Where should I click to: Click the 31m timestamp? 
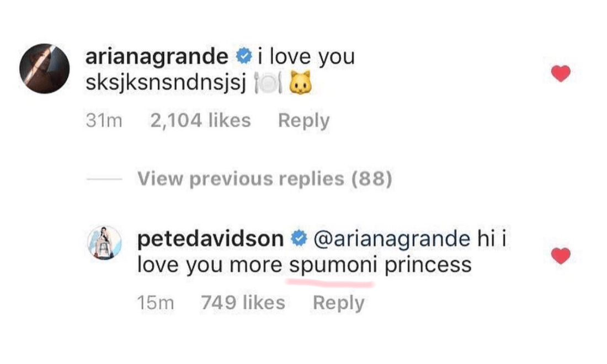(x=104, y=121)
